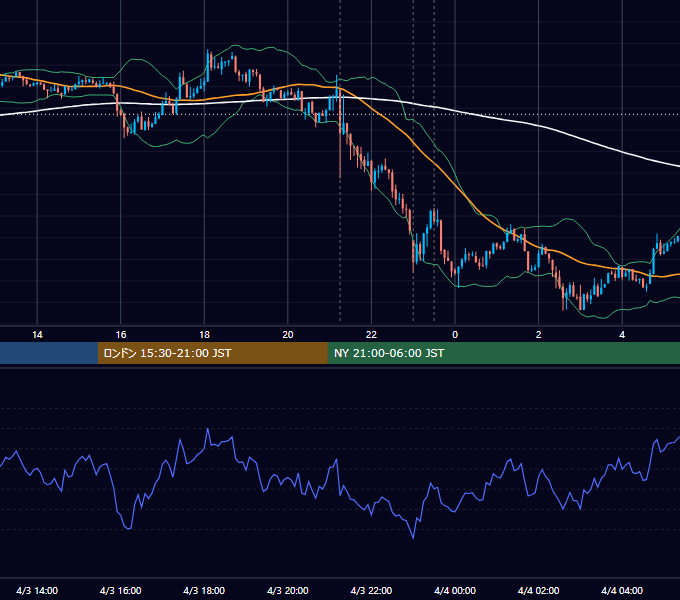Click the 4/4 00:00 time label

455,590
